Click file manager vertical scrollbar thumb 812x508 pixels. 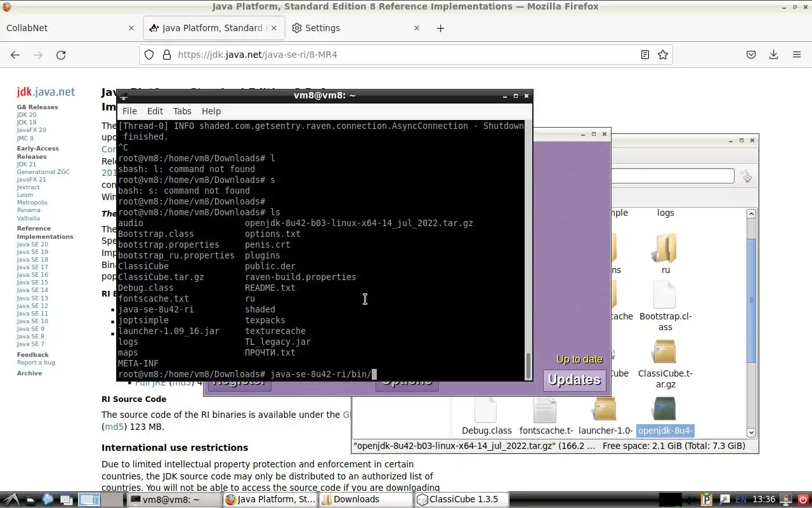(x=752, y=300)
